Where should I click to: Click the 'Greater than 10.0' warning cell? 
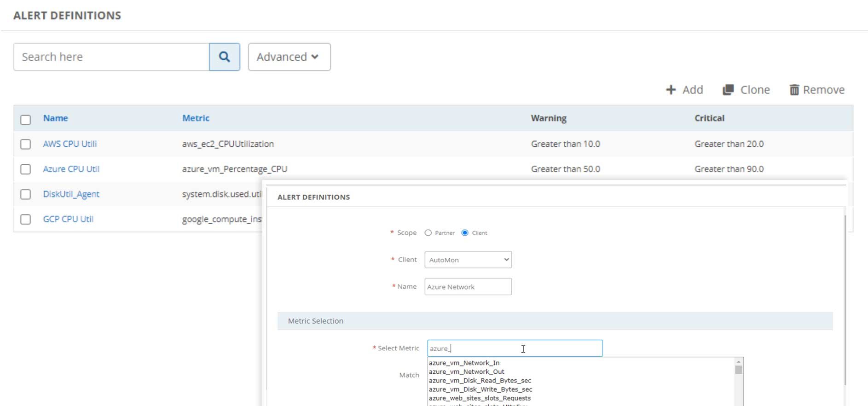[x=566, y=144]
